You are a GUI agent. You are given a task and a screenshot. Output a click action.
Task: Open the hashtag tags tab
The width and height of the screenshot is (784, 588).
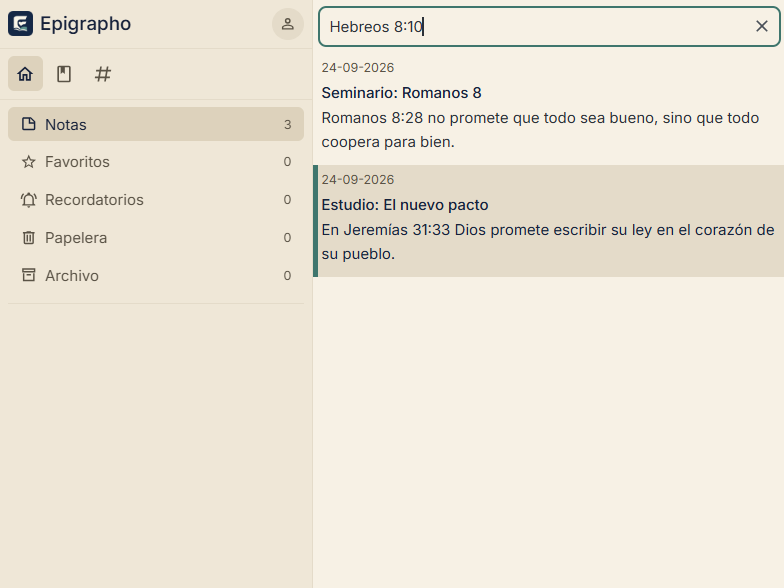click(103, 74)
